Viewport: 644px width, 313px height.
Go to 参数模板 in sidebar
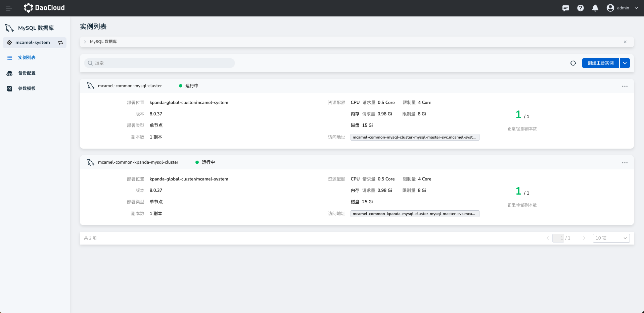point(27,89)
